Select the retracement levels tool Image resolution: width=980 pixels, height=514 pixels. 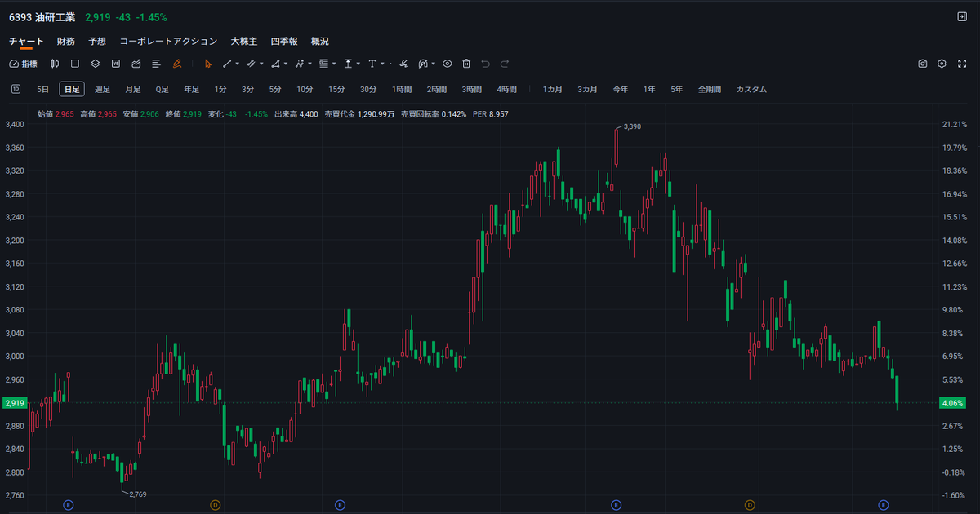point(323,64)
